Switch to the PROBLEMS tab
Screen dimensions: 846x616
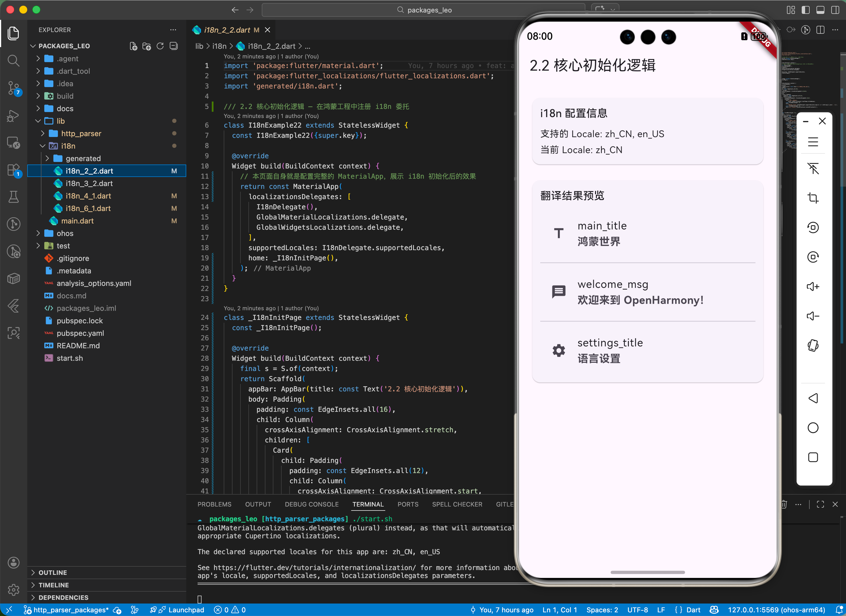[x=214, y=505]
